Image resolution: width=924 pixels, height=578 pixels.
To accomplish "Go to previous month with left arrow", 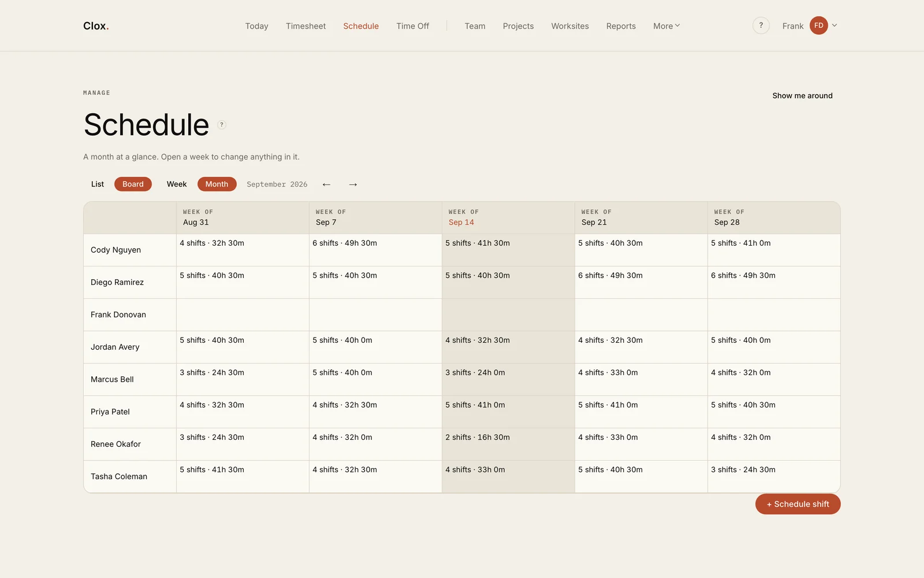I will 326,184.
